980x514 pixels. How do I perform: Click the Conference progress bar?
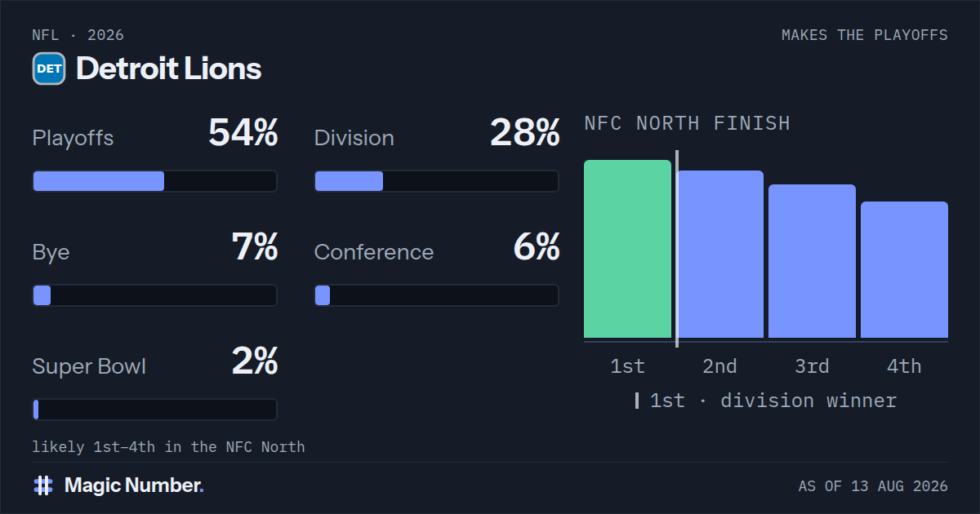(x=437, y=295)
